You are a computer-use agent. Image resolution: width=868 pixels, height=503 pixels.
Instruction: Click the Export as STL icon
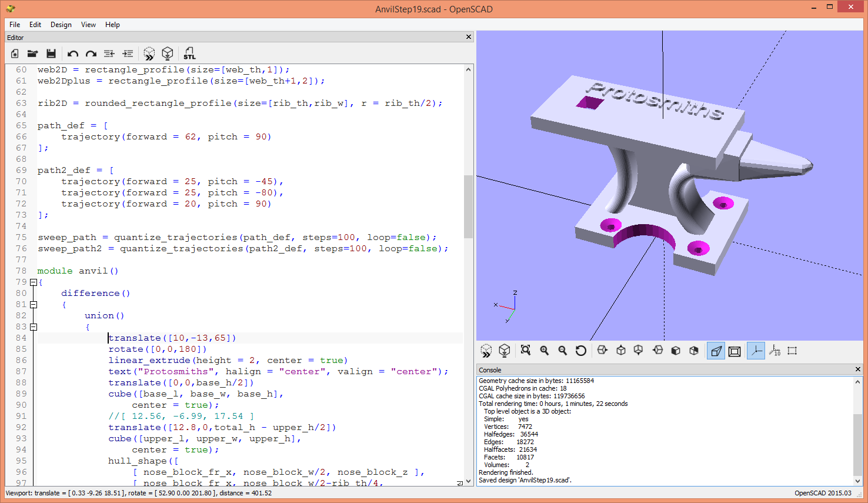tap(189, 54)
